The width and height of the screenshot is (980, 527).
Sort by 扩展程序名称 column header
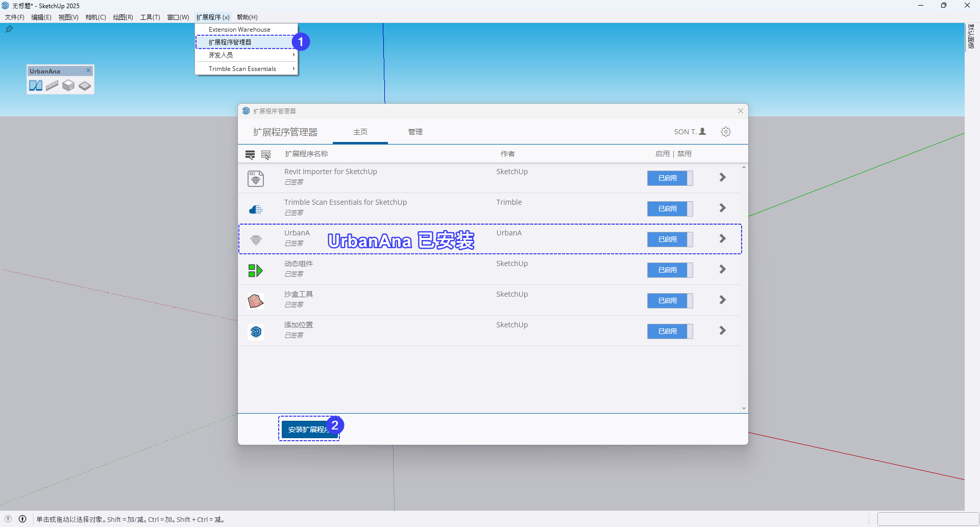click(x=306, y=154)
